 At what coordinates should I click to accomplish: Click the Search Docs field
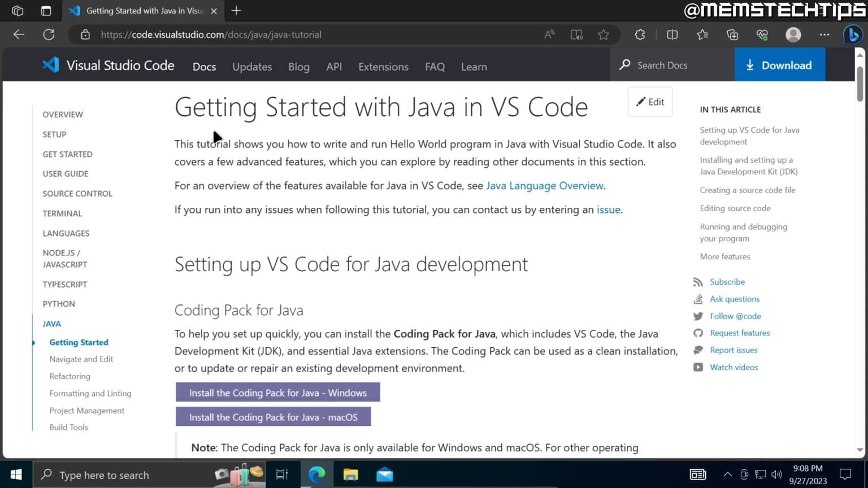click(x=672, y=65)
